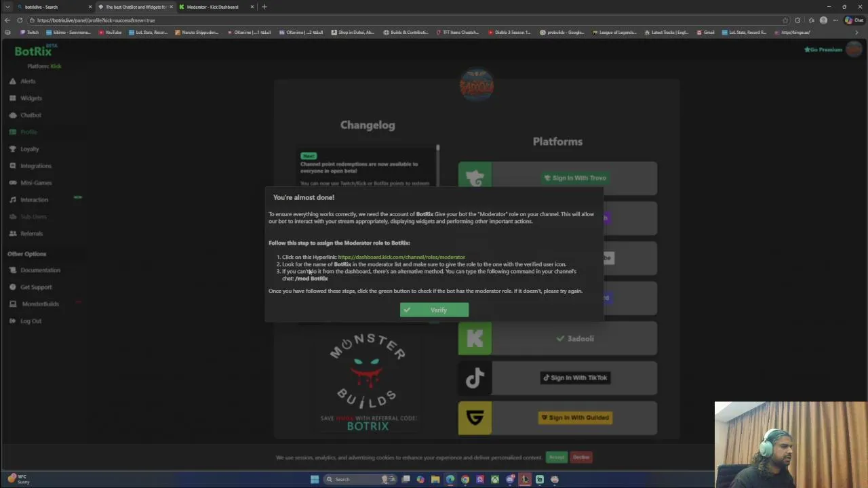Screen dimensions: 868x488
Task: Click Sign in With Guilded button
Action: pos(575,418)
